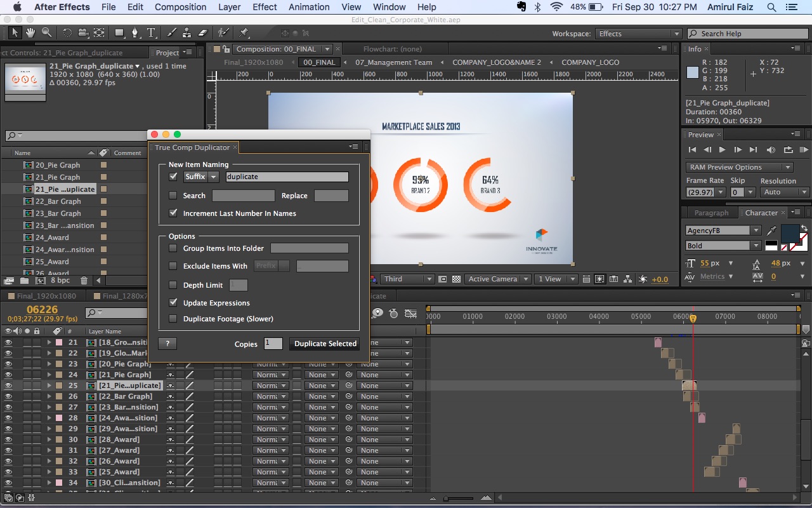Click the eyedropper in Character panel

point(771,231)
